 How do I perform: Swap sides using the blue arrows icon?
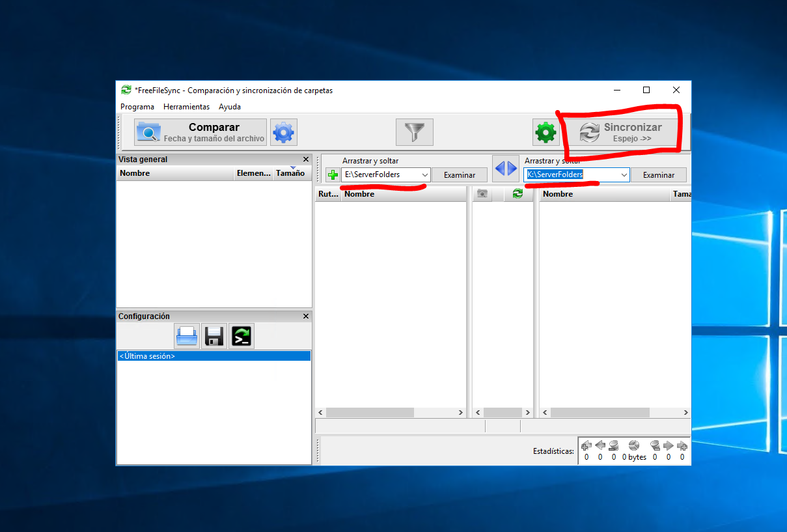pos(506,169)
